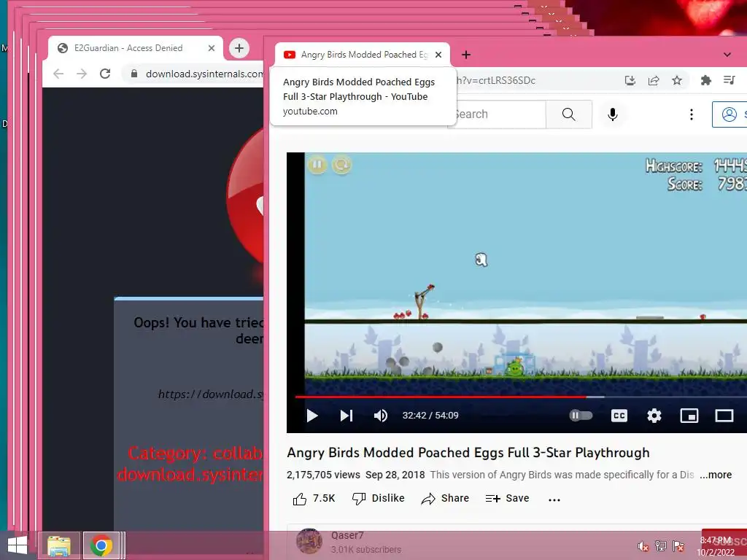Close the E2Guardian - Access Denied tab
Viewport: 747px width, 560px height.
(x=212, y=48)
